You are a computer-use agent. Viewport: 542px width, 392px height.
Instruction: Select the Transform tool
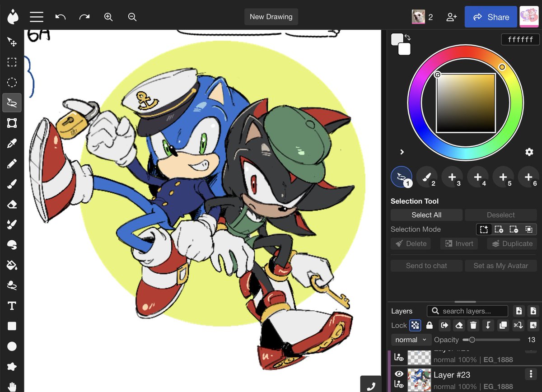pos(12,123)
